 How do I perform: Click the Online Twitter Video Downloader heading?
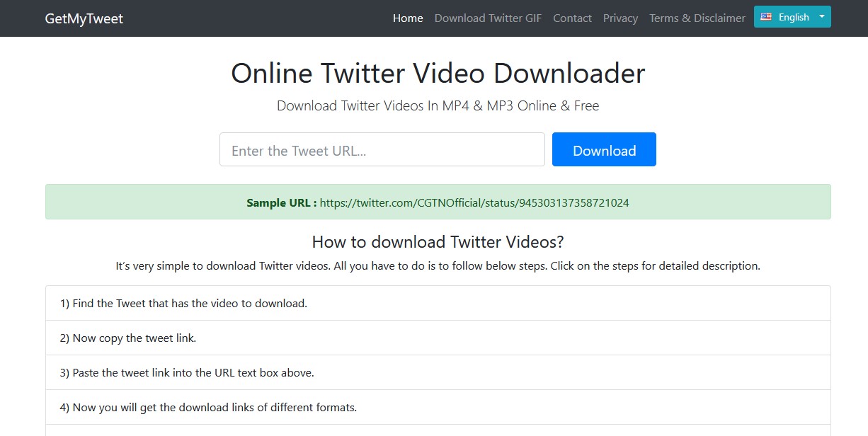(x=438, y=73)
